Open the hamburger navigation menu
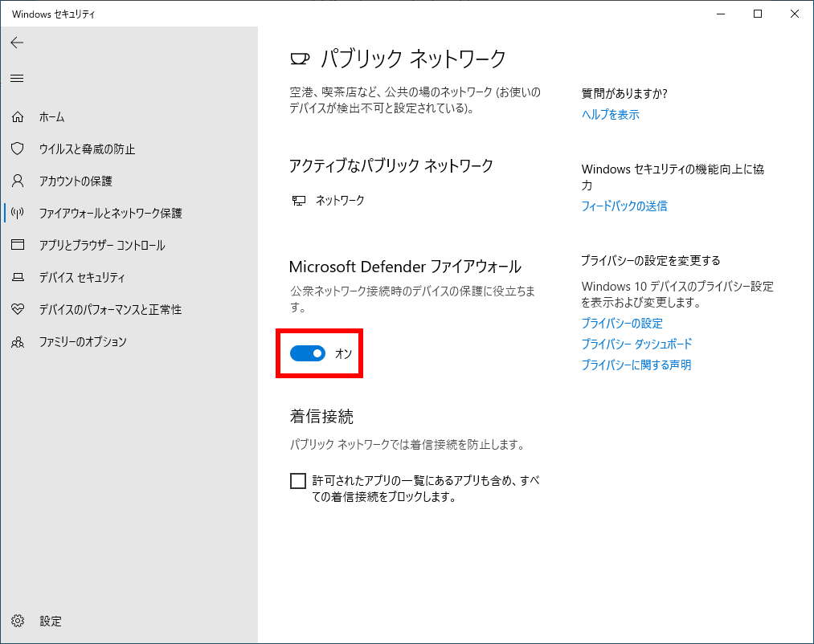This screenshot has height=644, width=814. (x=17, y=79)
